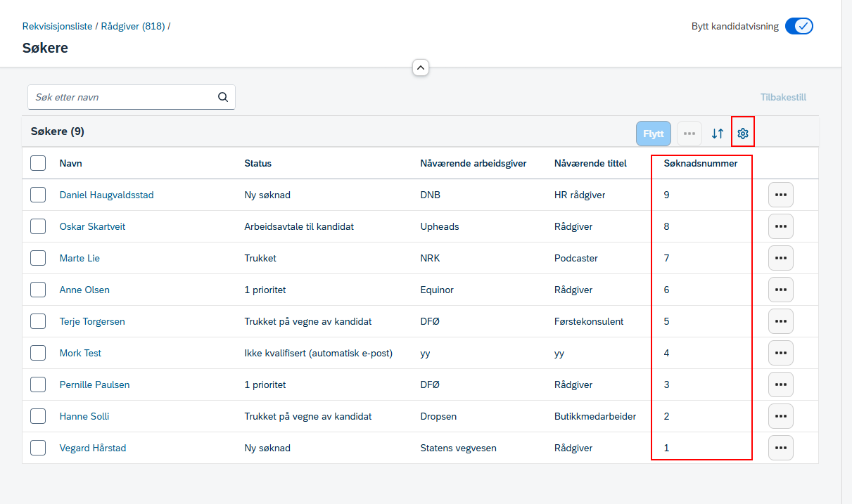Image resolution: width=852 pixels, height=504 pixels.
Task: Collapse the page header with chevron
Action: [x=421, y=67]
